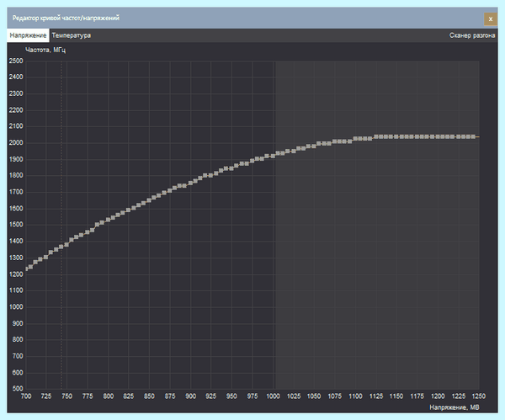This screenshot has width=505, height=420.
Task: Switch to the Напряжение tab
Action: (x=28, y=35)
